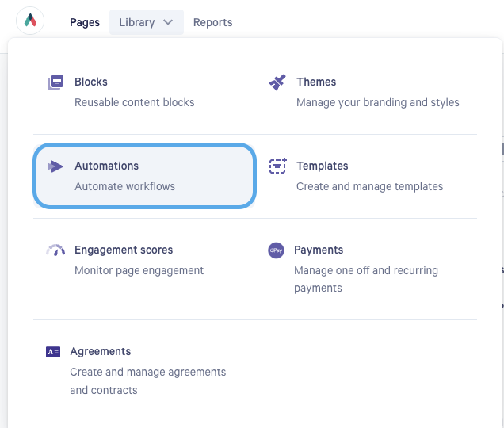Click the Automations play-arrow icon
This screenshot has height=428, width=504.
coord(55,166)
